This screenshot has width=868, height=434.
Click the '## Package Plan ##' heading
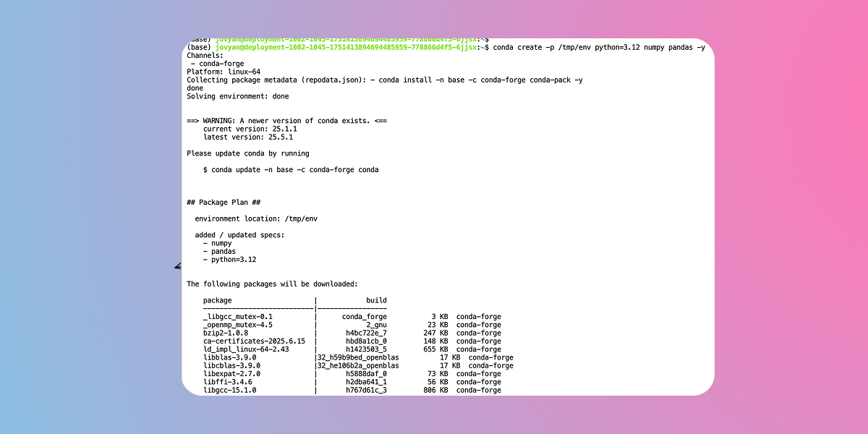224,203
